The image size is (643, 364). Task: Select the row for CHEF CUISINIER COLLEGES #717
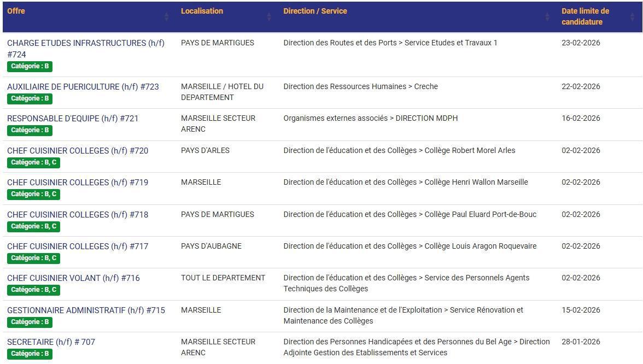pyautogui.click(x=78, y=246)
